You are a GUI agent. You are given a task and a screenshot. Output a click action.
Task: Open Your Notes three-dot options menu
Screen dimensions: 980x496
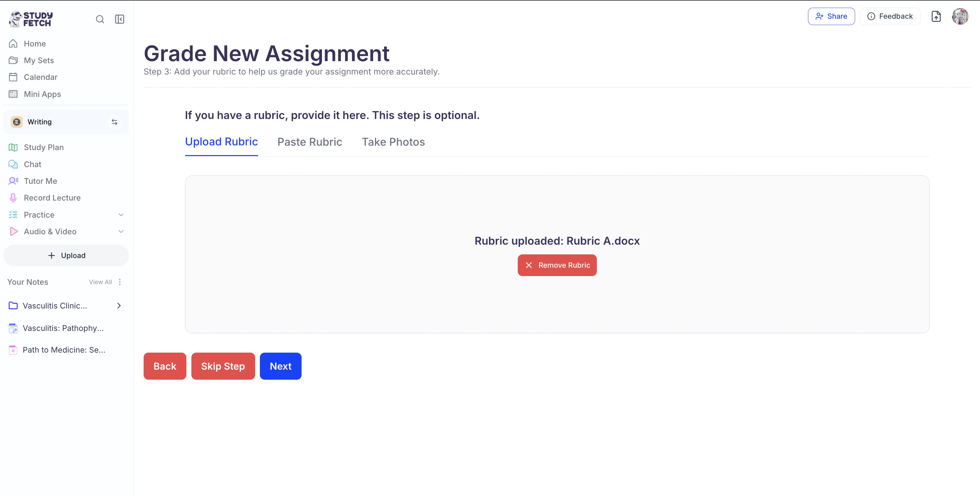pyautogui.click(x=120, y=282)
